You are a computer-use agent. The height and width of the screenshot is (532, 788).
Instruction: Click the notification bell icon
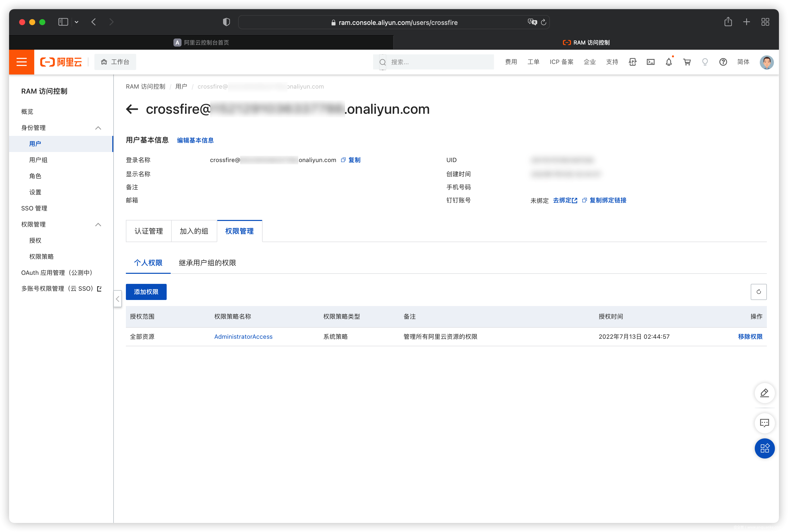coord(668,62)
